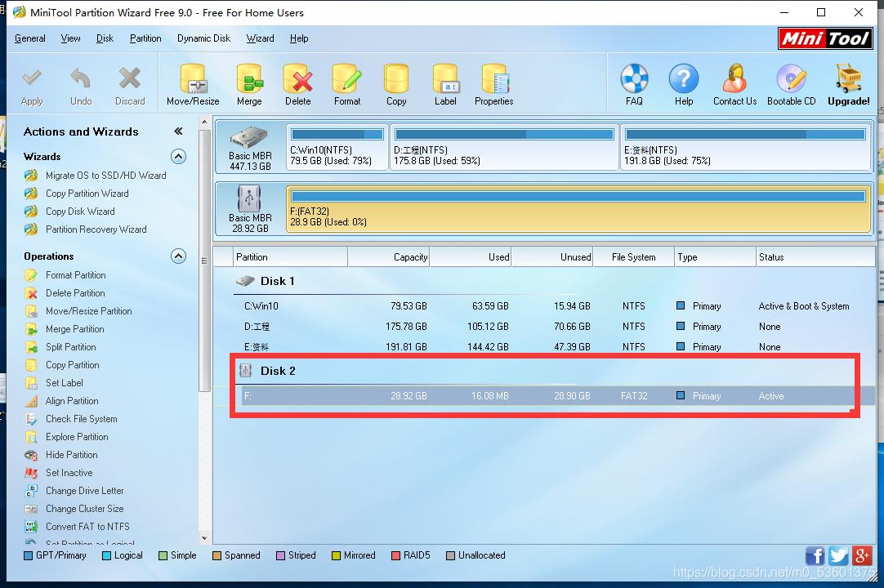
Task: Click the Upgrade shopping cart icon
Action: 849,78
